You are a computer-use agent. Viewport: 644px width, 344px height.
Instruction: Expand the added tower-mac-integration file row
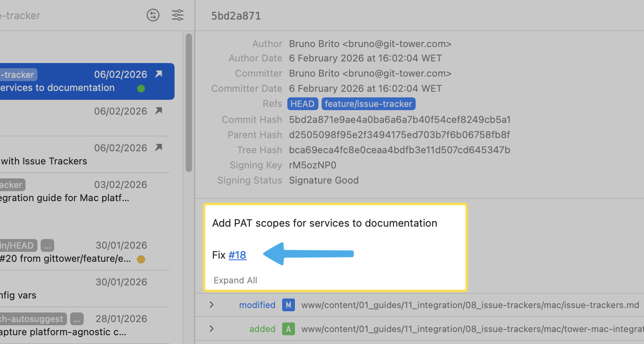pos(212,329)
